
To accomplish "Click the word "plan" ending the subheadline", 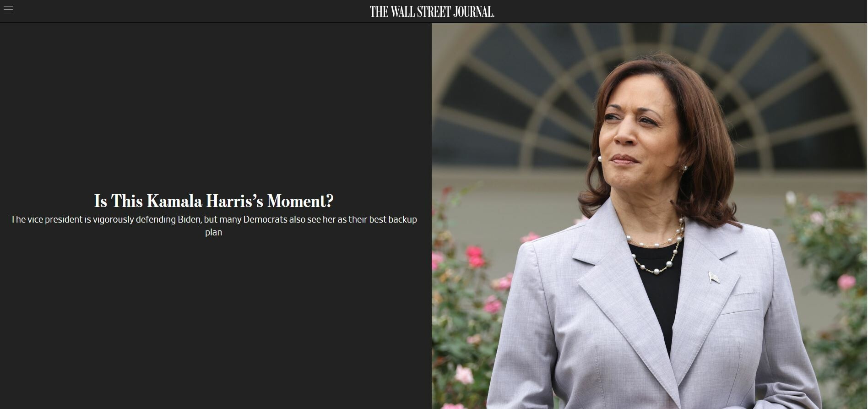I will (x=213, y=232).
